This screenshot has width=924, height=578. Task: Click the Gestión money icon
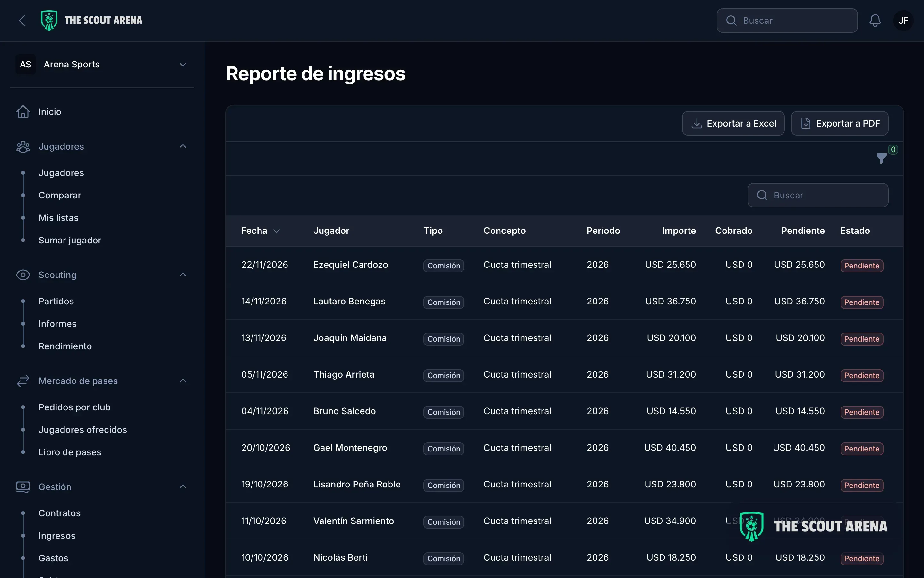[x=23, y=486]
